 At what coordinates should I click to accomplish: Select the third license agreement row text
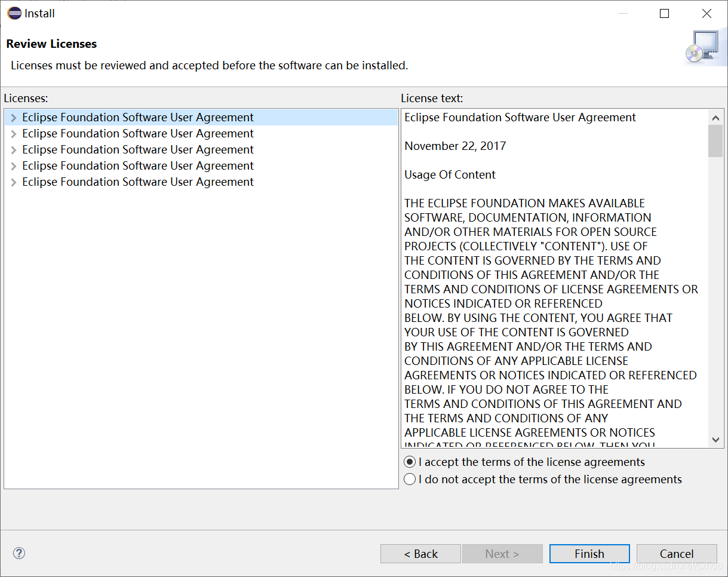coord(138,150)
